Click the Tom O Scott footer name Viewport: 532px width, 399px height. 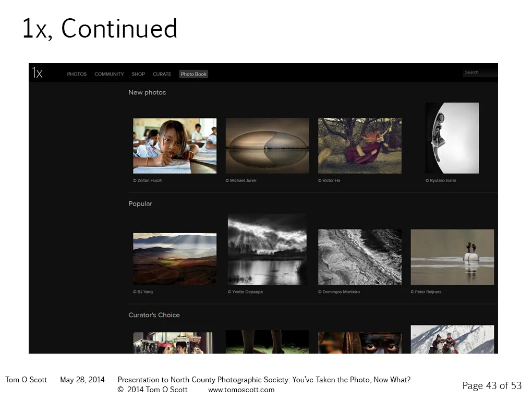point(26,380)
